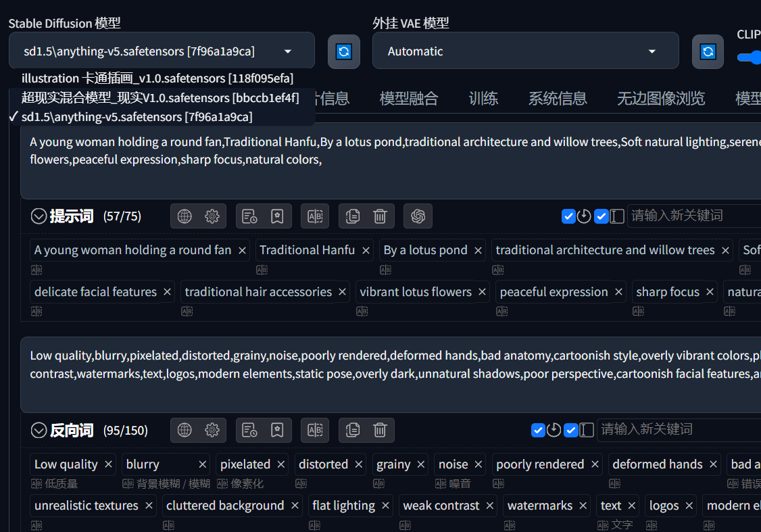
Task: Click into the negative prompt text area
Action: tap(391, 374)
